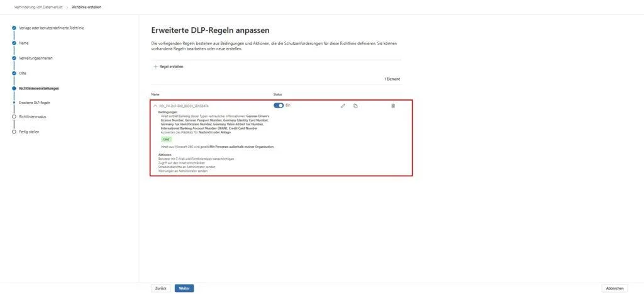Click the checkmark icon for step Orte
This screenshot has height=294, width=644.
click(14, 73)
